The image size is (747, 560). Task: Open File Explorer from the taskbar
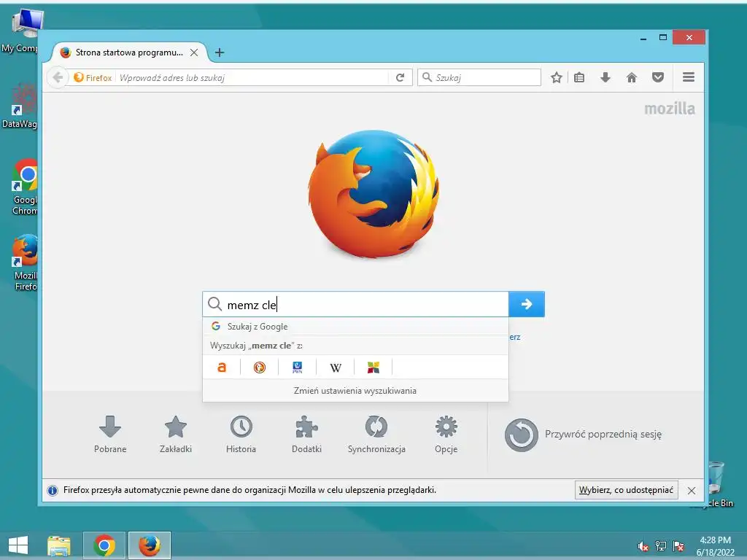tap(59, 545)
